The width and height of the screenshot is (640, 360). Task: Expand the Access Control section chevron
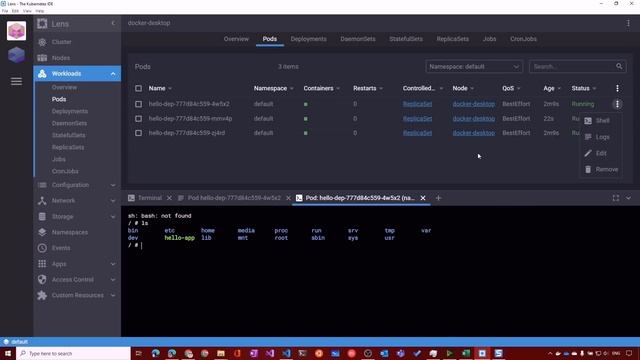[x=113, y=280]
